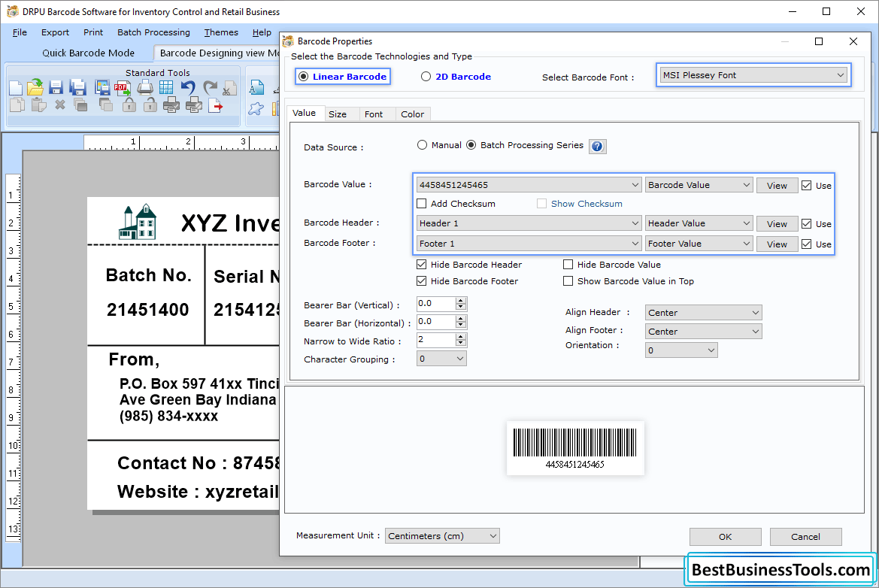Viewport: 879px width, 588px height.
Task: Redo the last action
Action: click(x=209, y=86)
